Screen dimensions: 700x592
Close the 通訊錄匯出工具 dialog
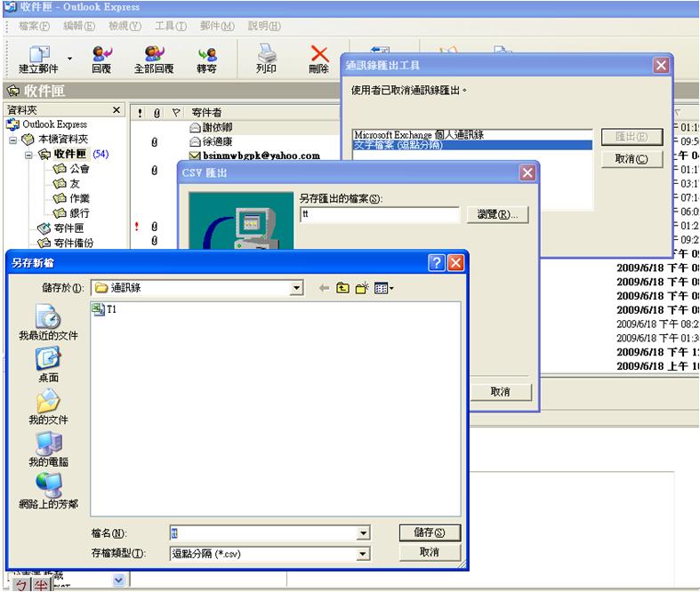pos(661,66)
